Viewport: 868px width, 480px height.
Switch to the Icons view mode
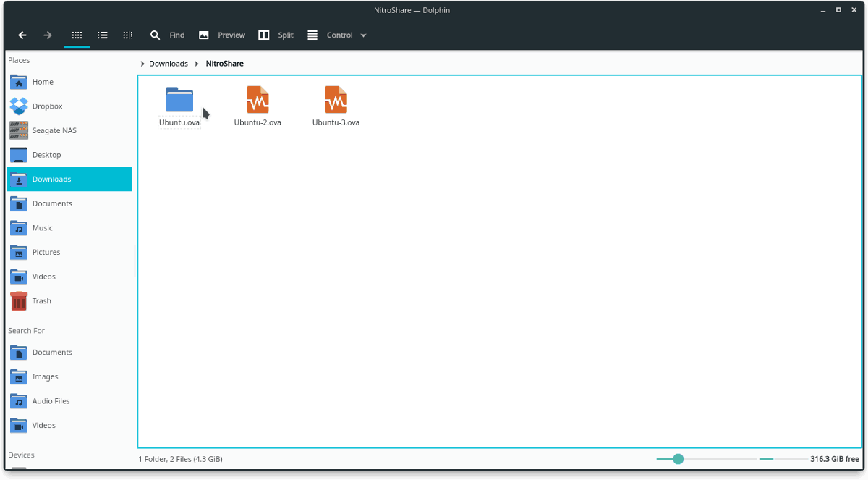pos(76,35)
